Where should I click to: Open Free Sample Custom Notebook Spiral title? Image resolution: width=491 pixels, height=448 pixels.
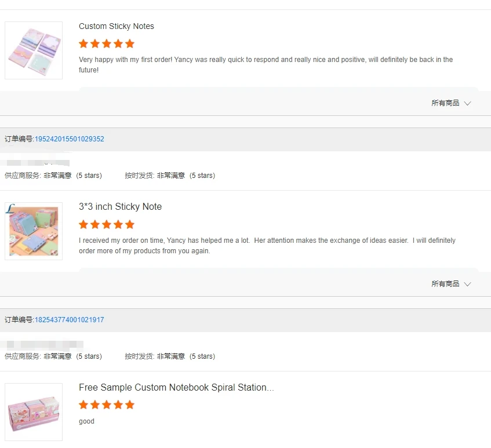point(176,387)
